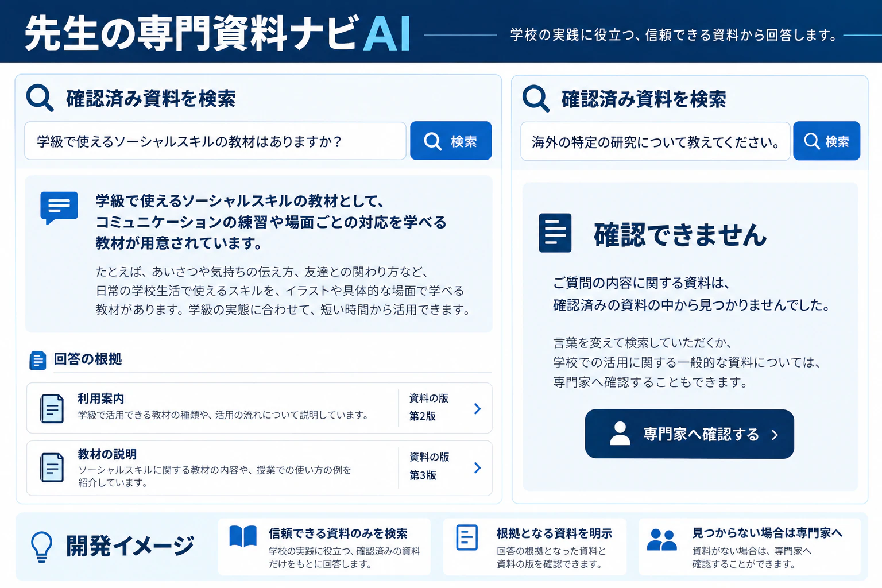The height and width of the screenshot is (588, 882).
Task: Click the document icon next to 回答の根拠
Action: (x=38, y=360)
